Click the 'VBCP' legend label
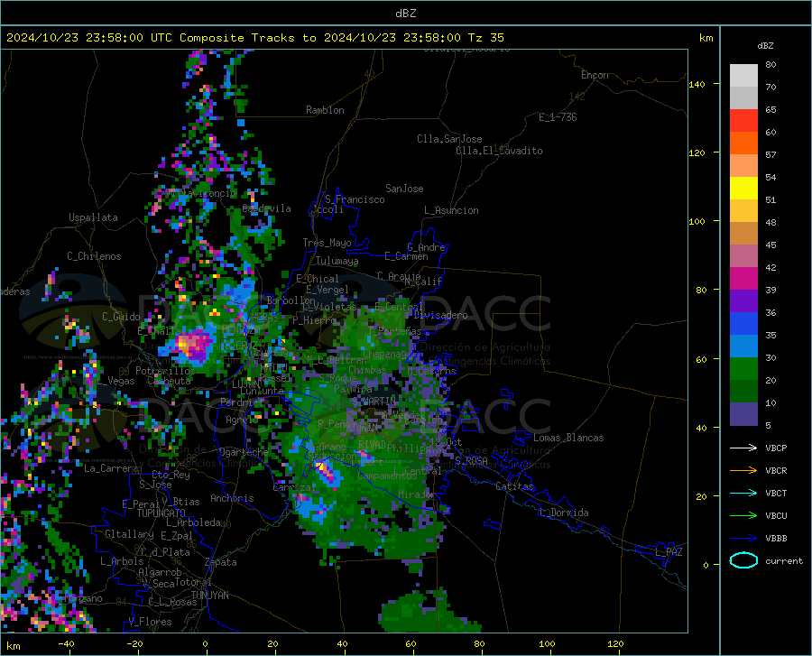Viewport: 812px width, 656px height. tap(776, 448)
